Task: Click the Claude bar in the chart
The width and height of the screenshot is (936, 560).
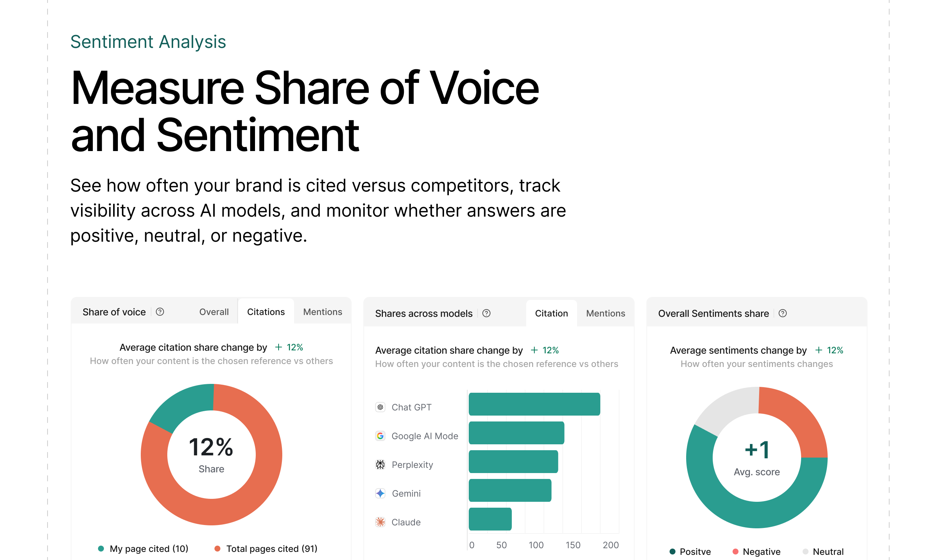Action: tap(490, 519)
